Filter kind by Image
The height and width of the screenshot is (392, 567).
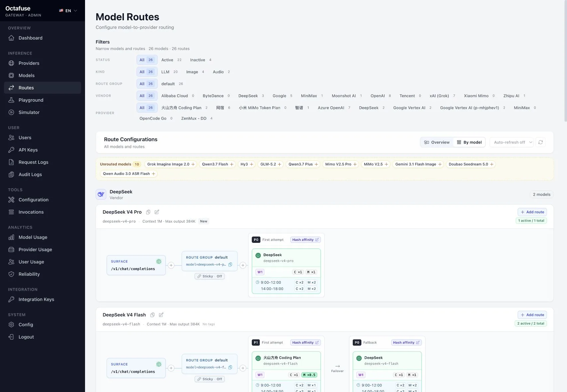195,72
